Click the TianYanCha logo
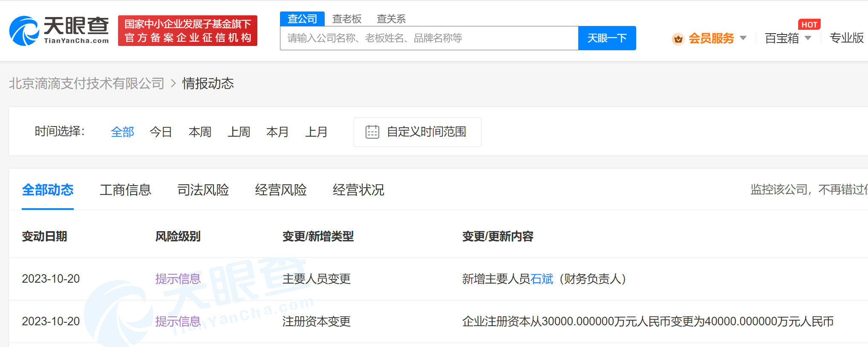The width and height of the screenshot is (868, 347). 59,31
